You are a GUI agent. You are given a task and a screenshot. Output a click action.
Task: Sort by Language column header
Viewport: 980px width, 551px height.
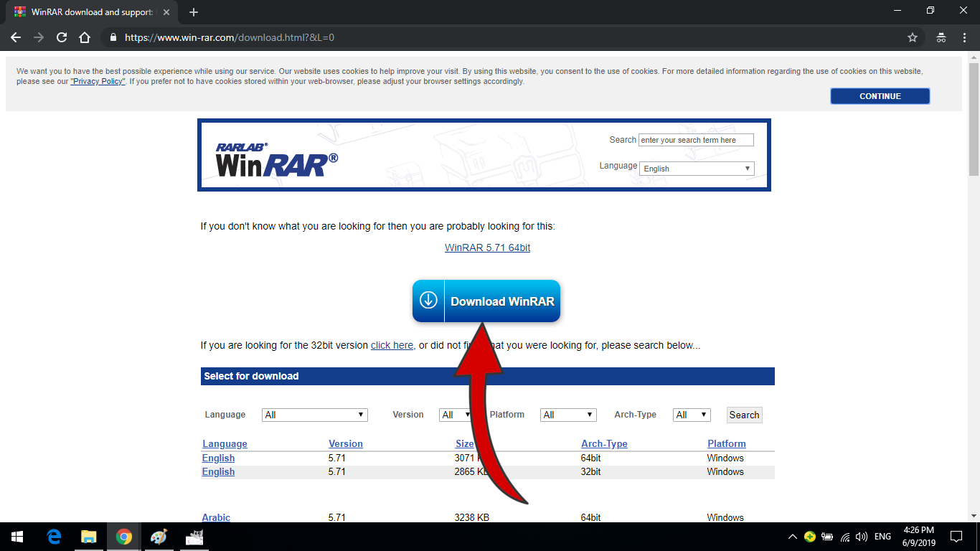pyautogui.click(x=225, y=443)
